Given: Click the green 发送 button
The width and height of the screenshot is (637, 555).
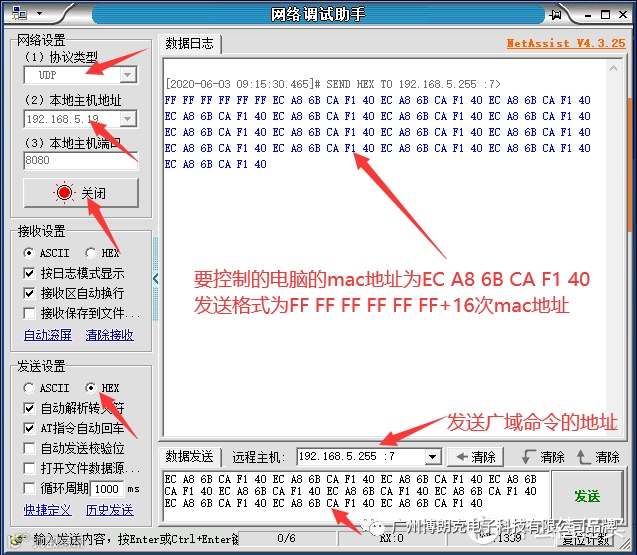Looking at the screenshot, I should 587,496.
